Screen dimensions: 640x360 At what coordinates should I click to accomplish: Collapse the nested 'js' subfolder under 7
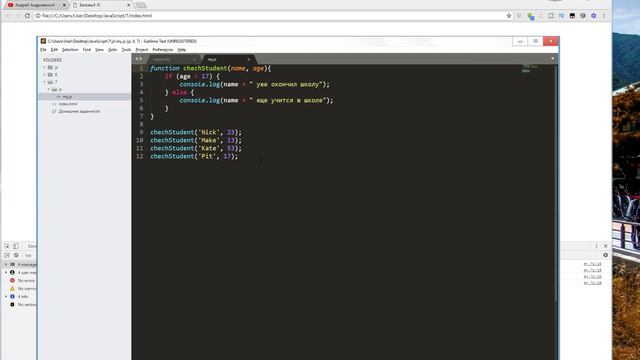(x=49, y=89)
